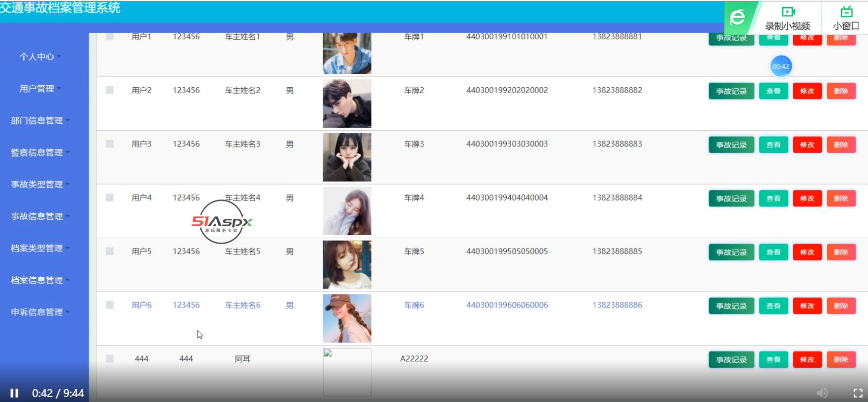Click 查看 in the 444 row
Screen dimensions: 868x402
[773, 359]
